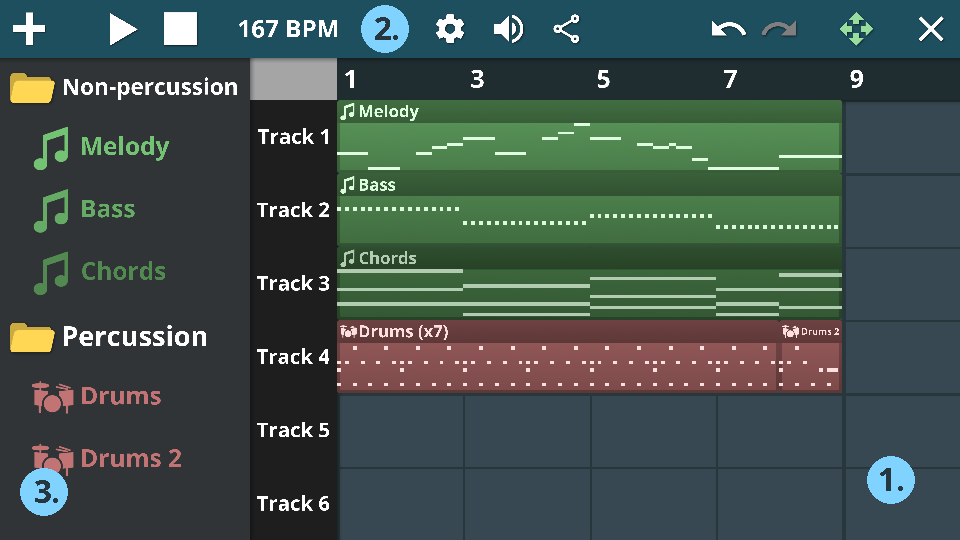Open settings with the gear icon
Viewport: 960px width, 540px height.
pyautogui.click(x=450, y=29)
